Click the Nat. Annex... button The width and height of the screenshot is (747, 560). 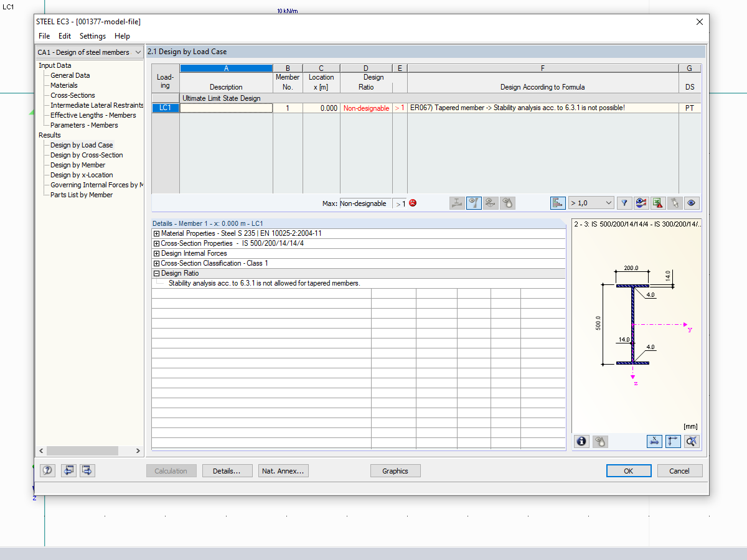tap(283, 471)
